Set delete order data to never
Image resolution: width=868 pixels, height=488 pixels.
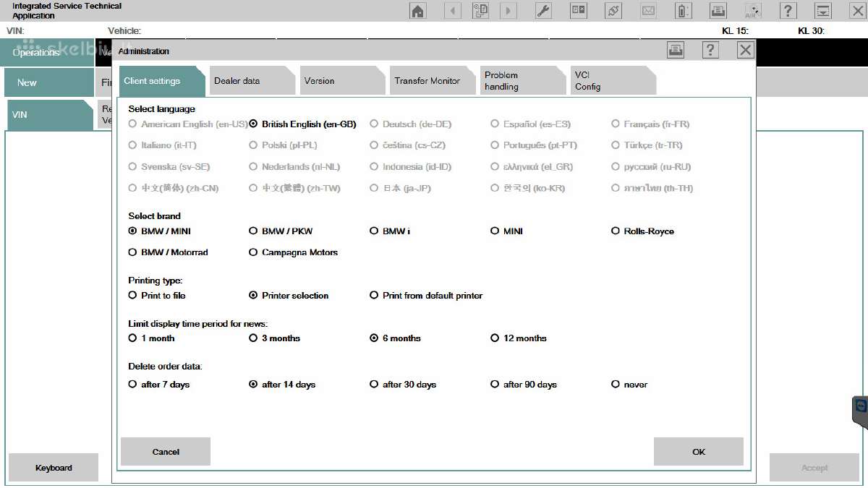629,385
